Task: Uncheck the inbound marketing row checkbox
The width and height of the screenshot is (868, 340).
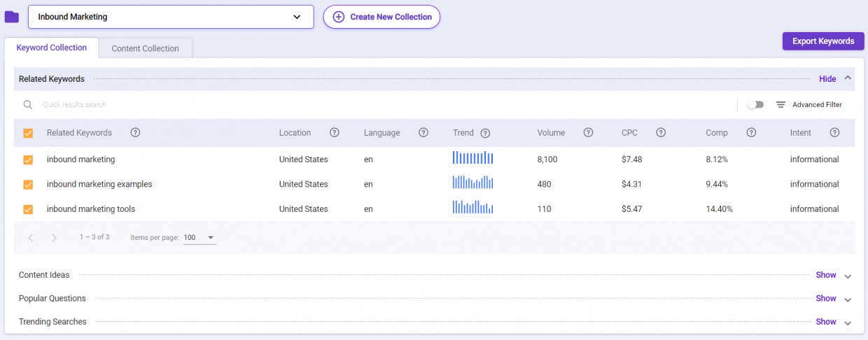Action: tap(28, 160)
